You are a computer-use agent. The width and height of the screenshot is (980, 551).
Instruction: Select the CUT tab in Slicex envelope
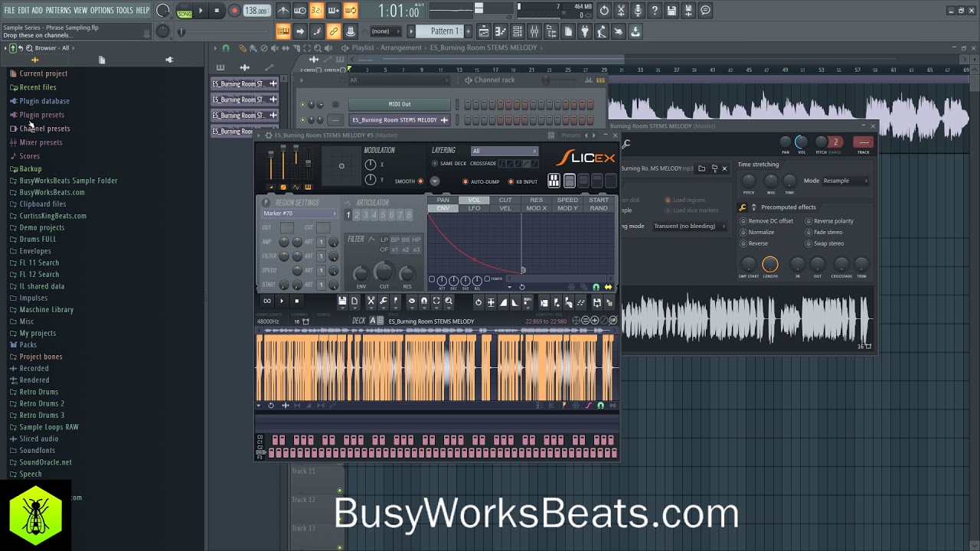(x=505, y=201)
